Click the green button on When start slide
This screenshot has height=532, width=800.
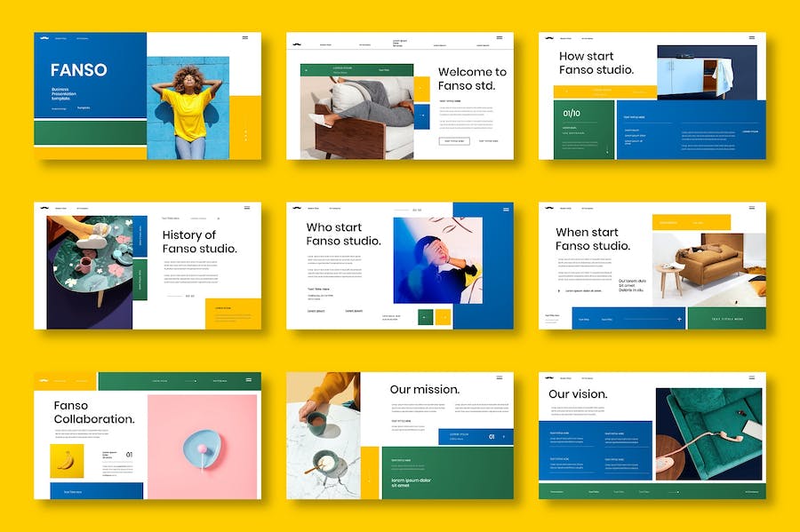pos(727,319)
